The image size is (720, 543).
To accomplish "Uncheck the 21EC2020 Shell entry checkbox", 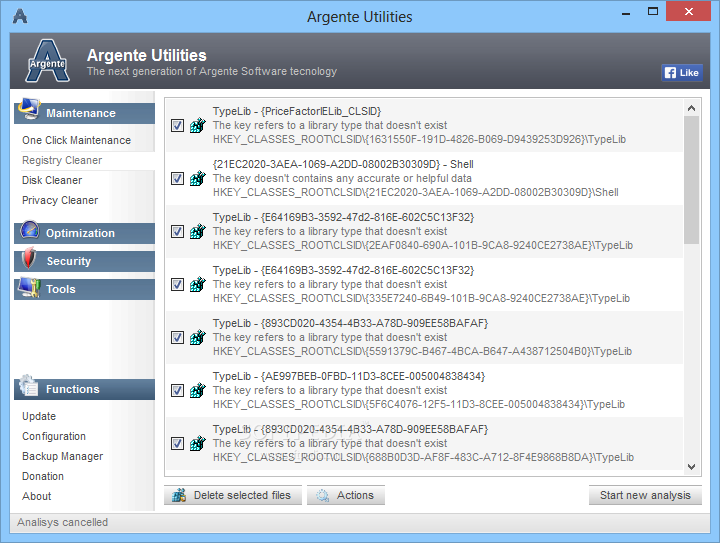I will [177, 178].
